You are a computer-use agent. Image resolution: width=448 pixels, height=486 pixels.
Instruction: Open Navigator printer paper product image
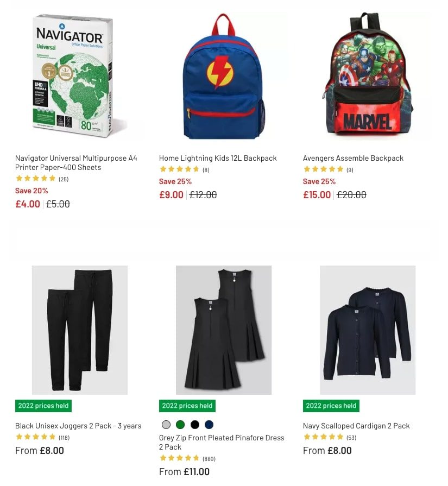pyautogui.click(x=80, y=75)
